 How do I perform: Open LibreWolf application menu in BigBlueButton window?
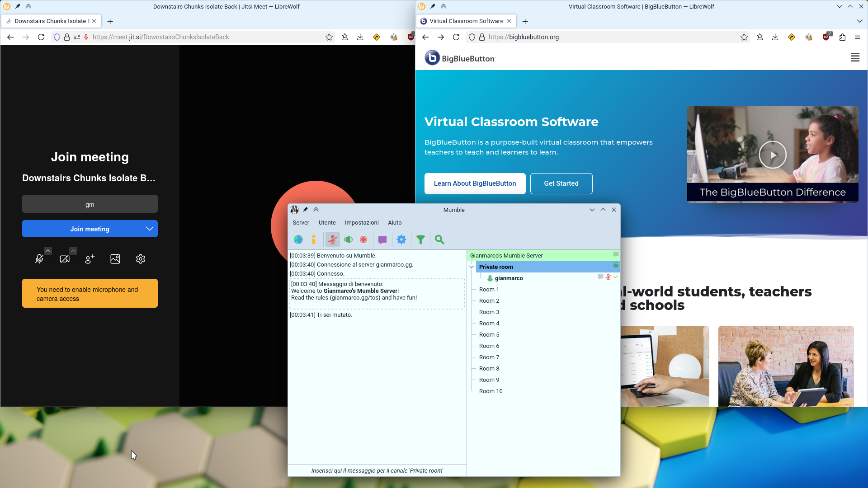pyautogui.click(x=858, y=37)
